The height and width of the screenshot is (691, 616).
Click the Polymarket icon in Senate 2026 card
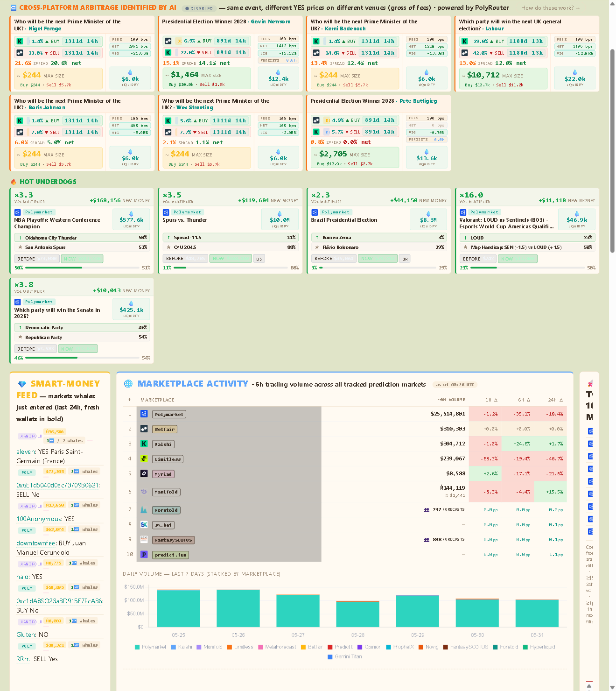(x=17, y=302)
